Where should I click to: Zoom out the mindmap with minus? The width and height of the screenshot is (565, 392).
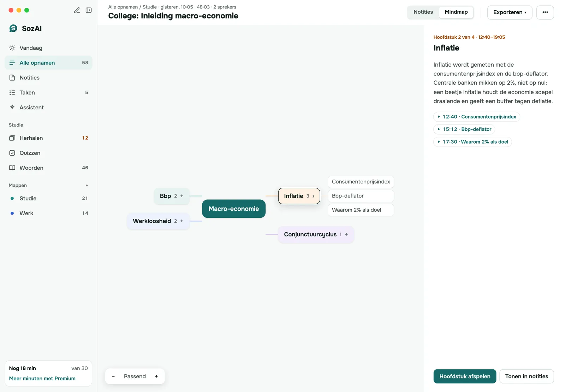[x=113, y=376]
